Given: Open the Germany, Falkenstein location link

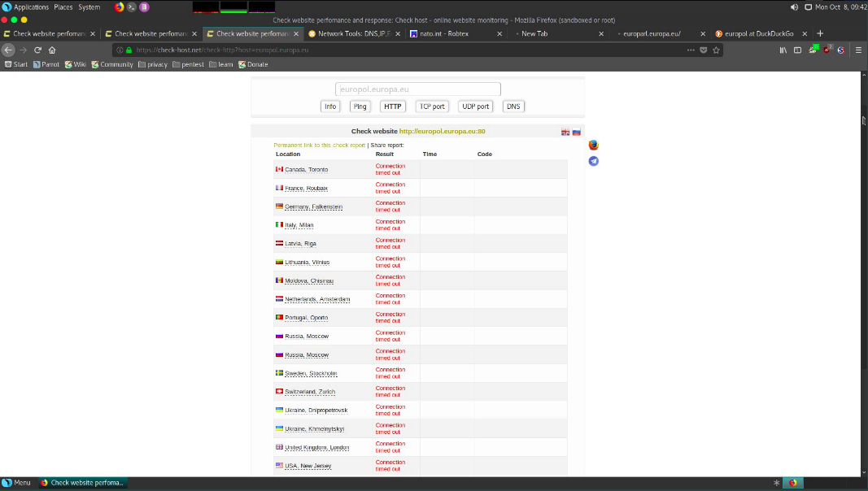Looking at the screenshot, I should click(313, 206).
